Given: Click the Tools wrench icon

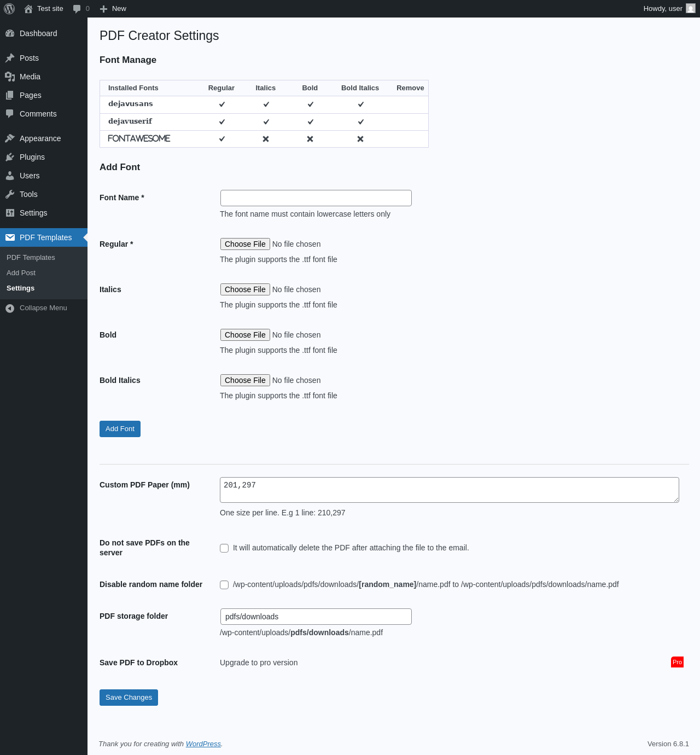Looking at the screenshot, I should [10, 194].
